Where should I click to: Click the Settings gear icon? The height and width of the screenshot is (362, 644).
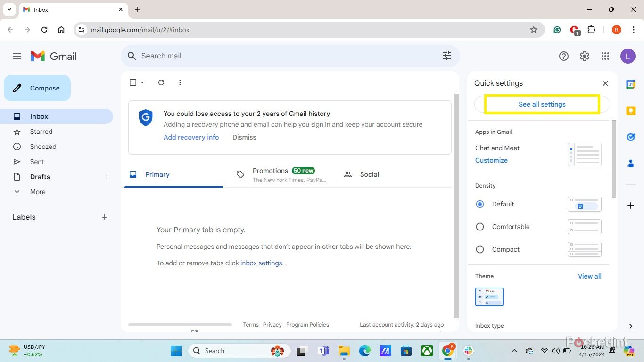point(584,56)
